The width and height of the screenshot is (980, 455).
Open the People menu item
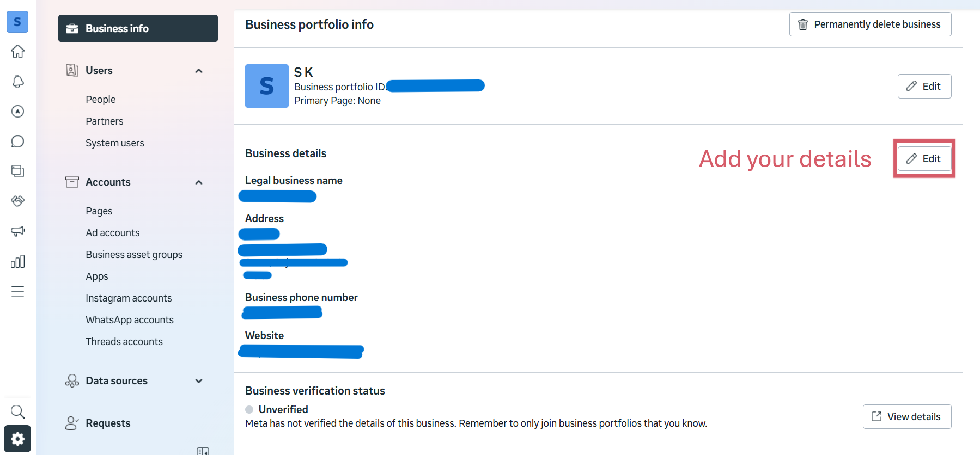click(x=101, y=100)
